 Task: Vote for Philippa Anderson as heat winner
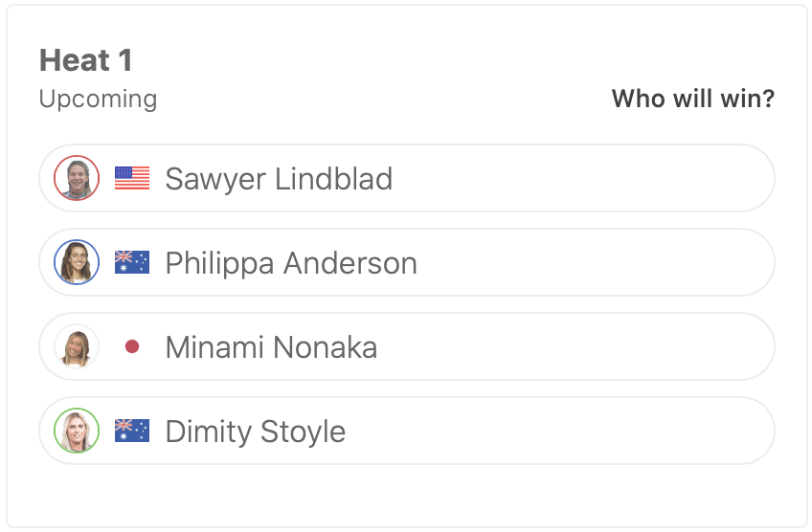pos(575,262)
